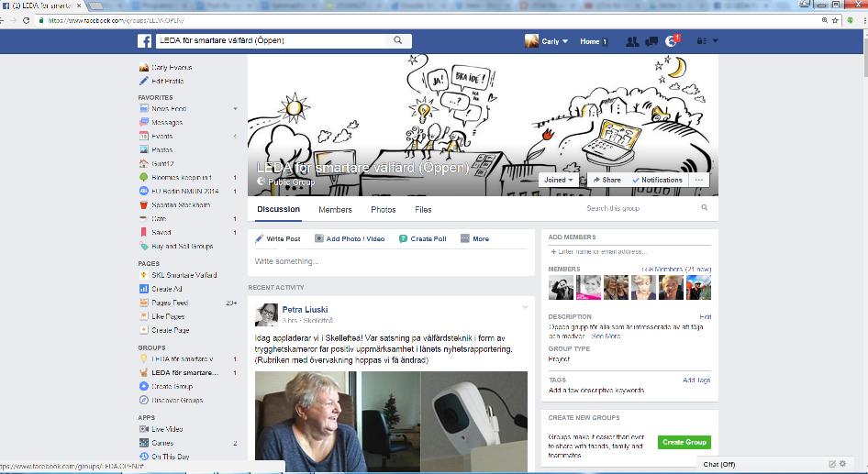Click the Write something text box
This screenshot has width=868, height=474.
pyautogui.click(x=391, y=261)
